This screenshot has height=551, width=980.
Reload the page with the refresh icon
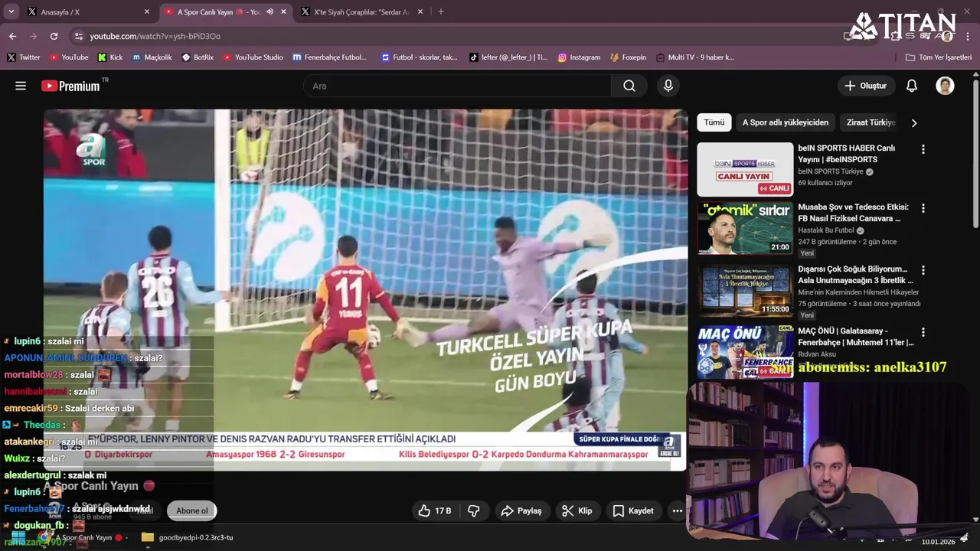coord(54,36)
